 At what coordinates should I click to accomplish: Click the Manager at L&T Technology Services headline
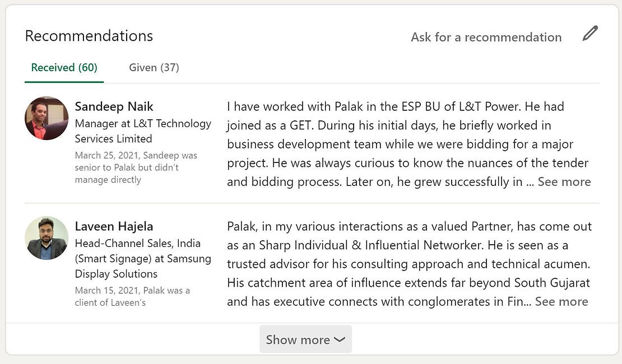(x=143, y=124)
